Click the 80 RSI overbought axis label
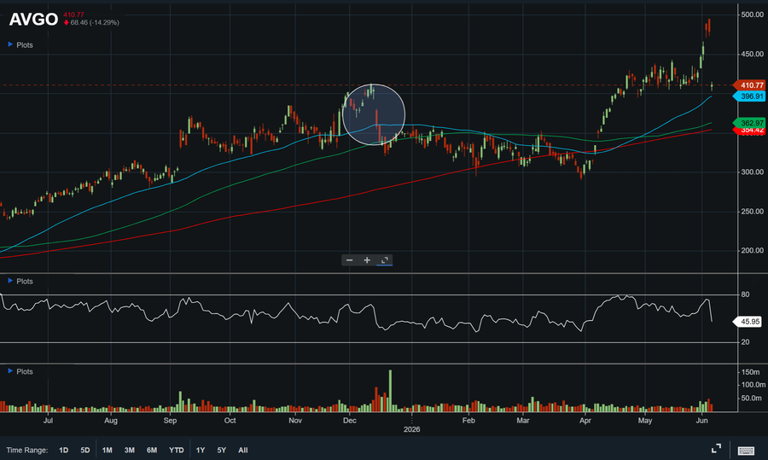This screenshot has width=768, height=460. coord(745,294)
